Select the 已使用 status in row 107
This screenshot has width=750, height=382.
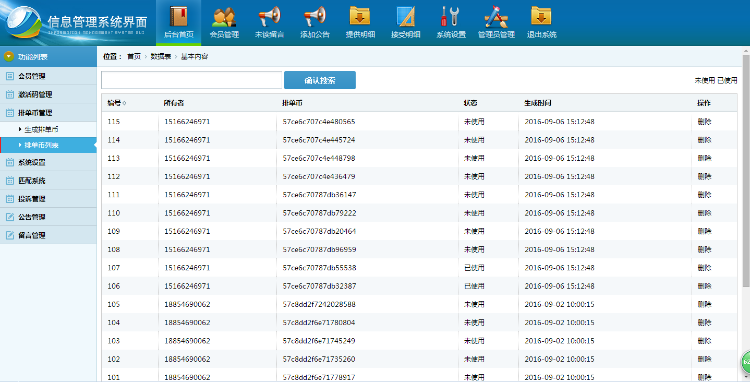(x=474, y=268)
